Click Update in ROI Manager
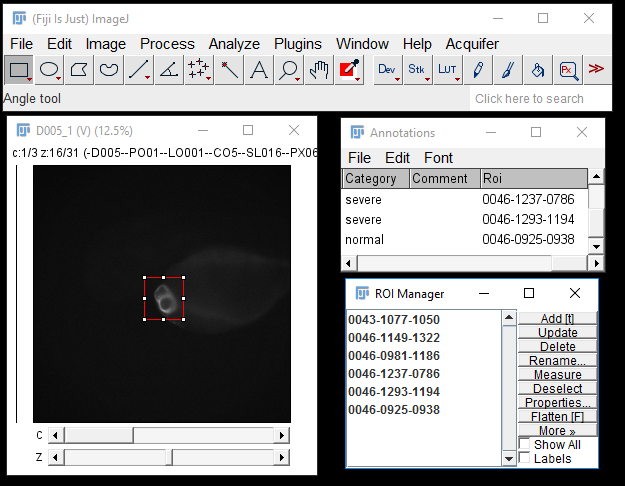The width and height of the screenshot is (625, 486). 557,333
